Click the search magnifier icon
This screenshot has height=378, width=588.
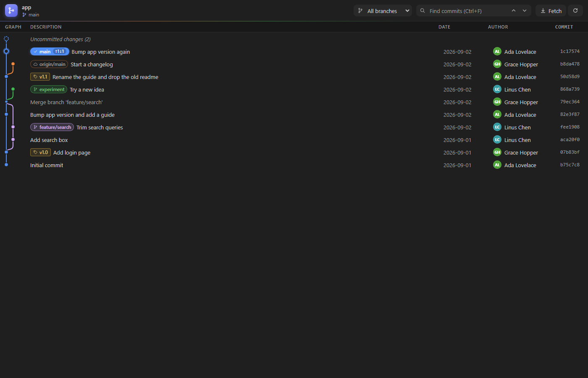click(x=423, y=11)
